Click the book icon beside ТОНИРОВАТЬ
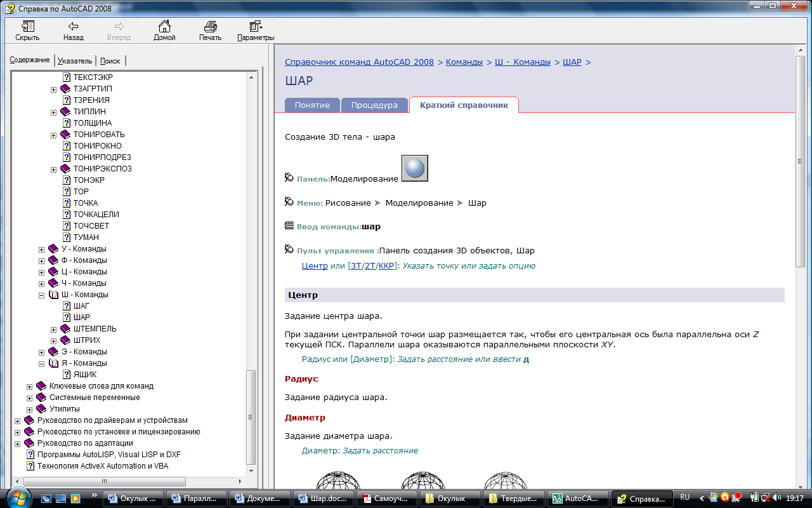 (x=65, y=135)
